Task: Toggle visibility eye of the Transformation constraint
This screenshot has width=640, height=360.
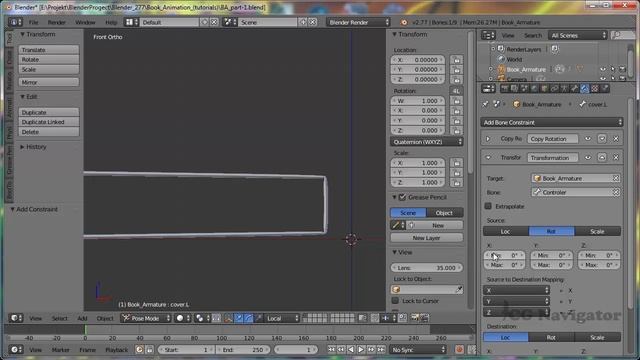Action: [x=588, y=158]
